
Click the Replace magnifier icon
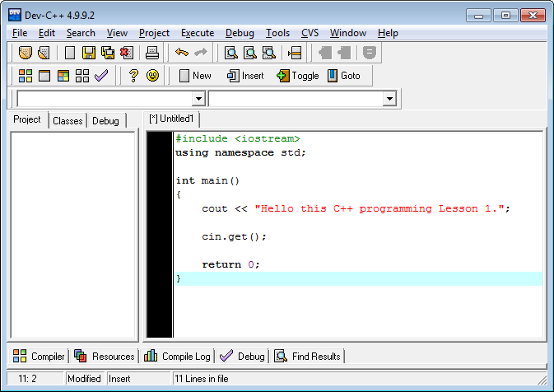(x=250, y=53)
